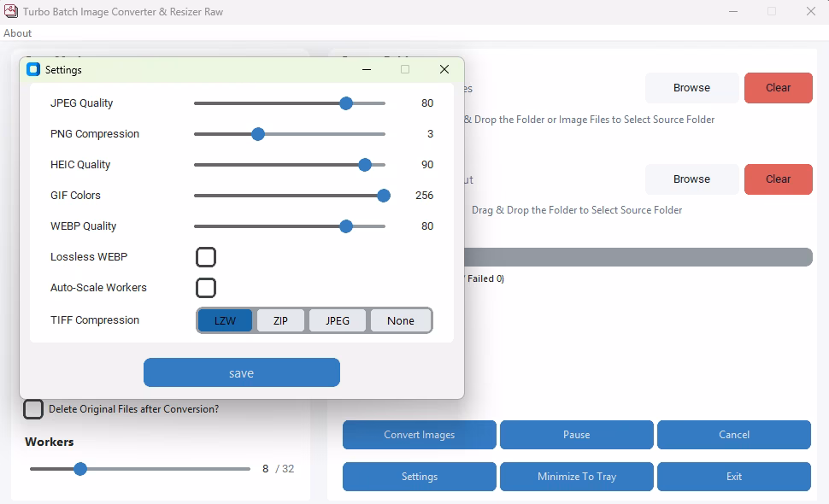Viewport: 829px width, 504px height.
Task: Close the main Turbo Batch window
Action: click(811, 11)
